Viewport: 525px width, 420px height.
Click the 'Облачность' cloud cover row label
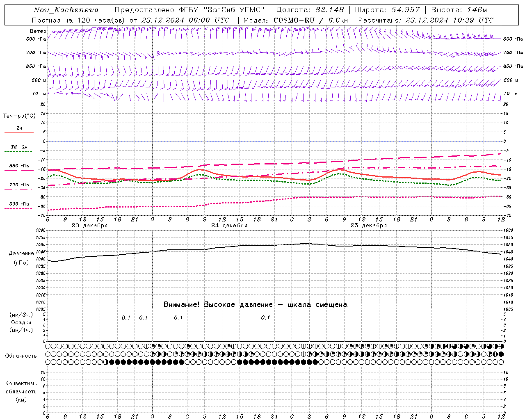click(x=21, y=356)
